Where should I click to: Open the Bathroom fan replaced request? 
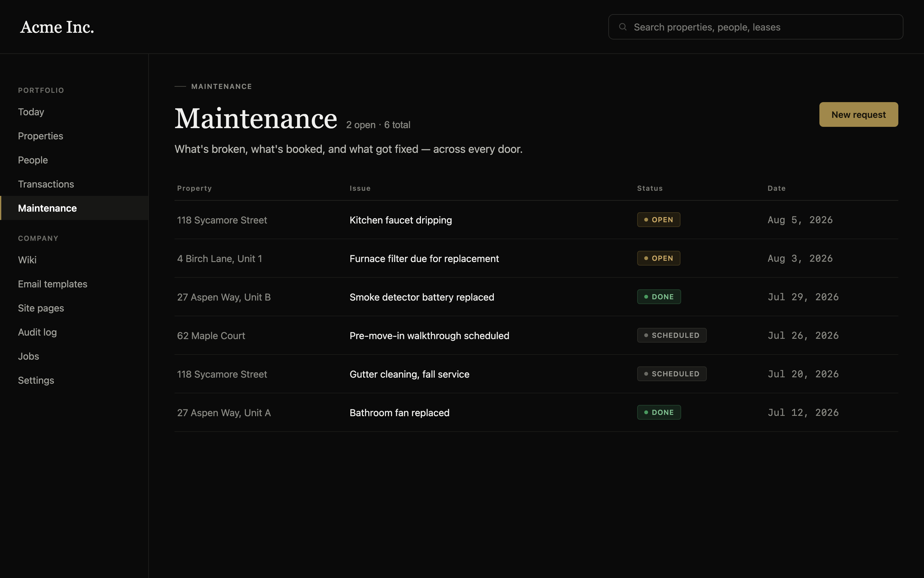point(399,413)
